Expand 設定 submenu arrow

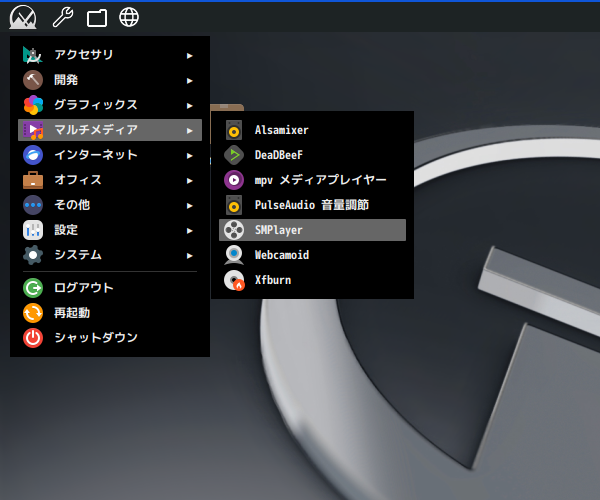tap(189, 231)
